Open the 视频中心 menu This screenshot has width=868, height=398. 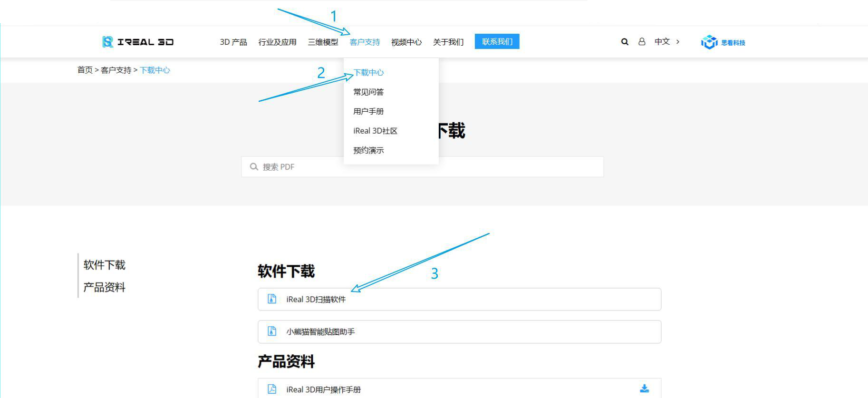(x=406, y=42)
